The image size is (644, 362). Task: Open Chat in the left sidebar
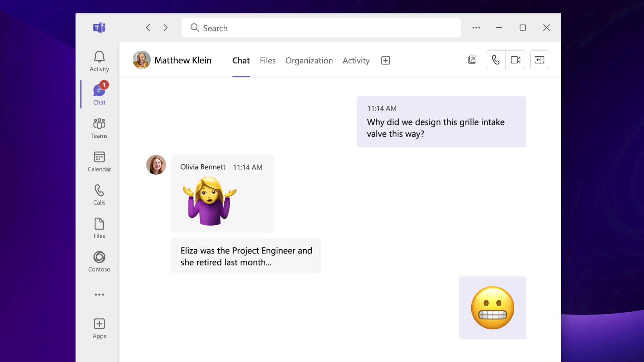click(x=99, y=94)
